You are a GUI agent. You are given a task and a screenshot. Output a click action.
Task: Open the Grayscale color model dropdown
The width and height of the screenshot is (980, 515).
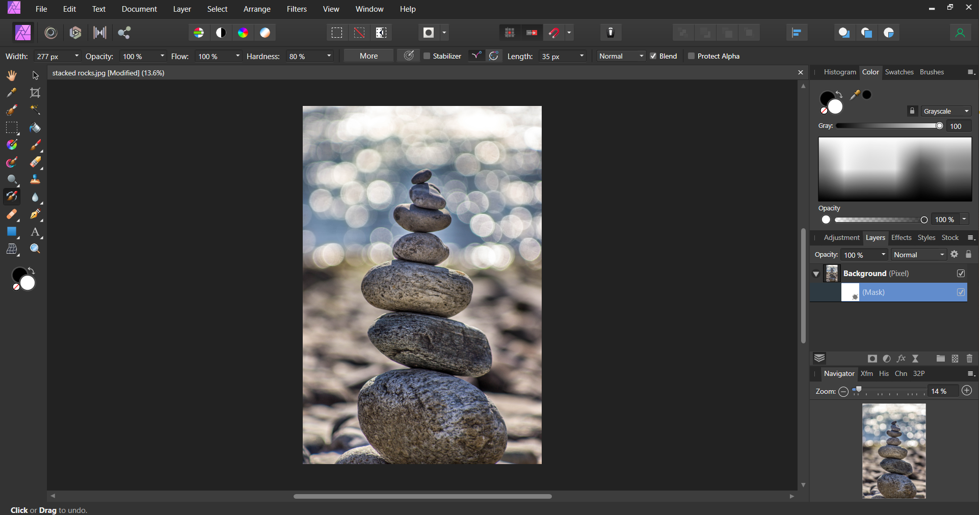pos(946,111)
